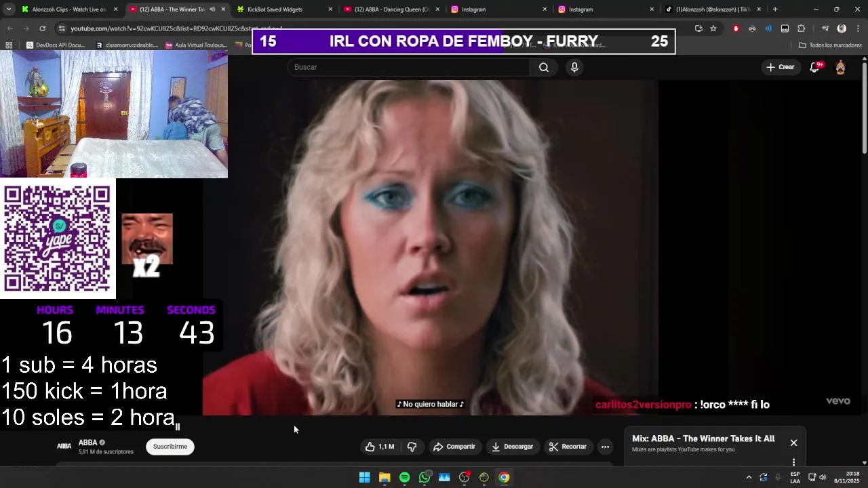This screenshot has width=868, height=488.
Task: Open more actions ellipsis beside Recortar
Action: pyautogui.click(x=605, y=447)
